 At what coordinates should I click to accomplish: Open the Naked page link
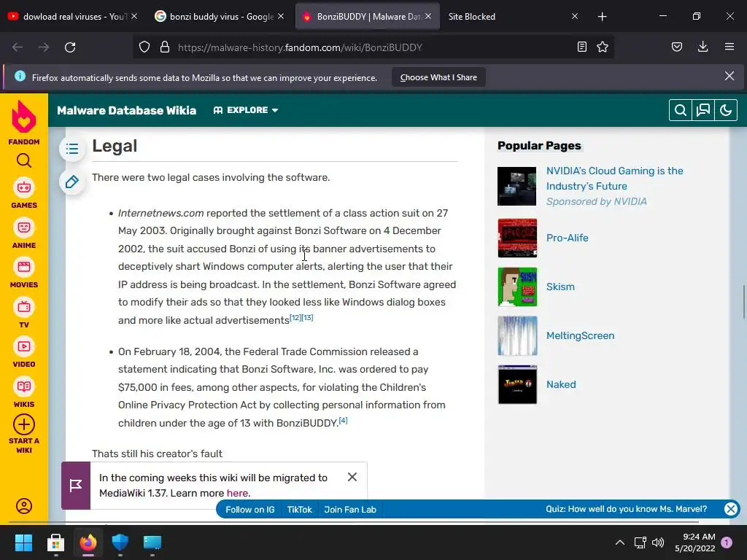click(561, 385)
